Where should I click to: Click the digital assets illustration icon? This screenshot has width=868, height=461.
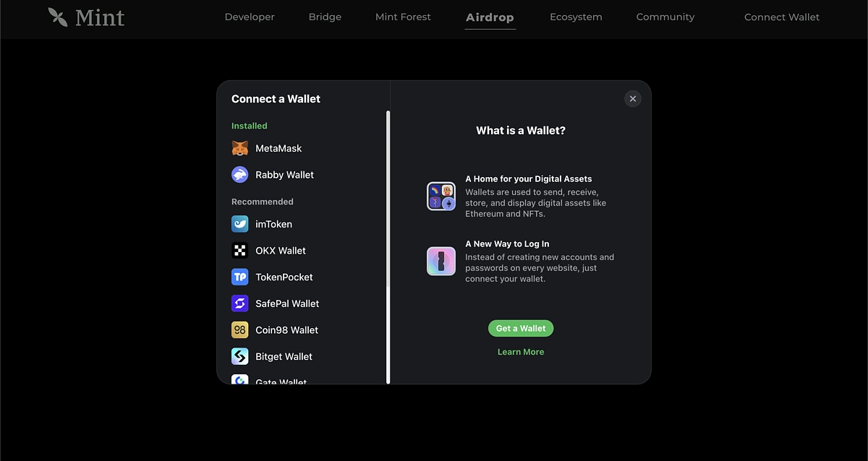coord(441,197)
